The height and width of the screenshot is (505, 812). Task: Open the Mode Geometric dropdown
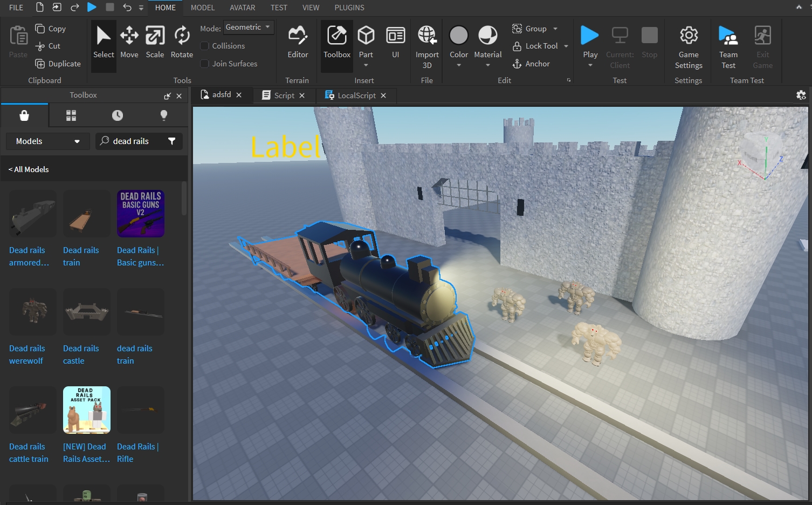click(x=249, y=27)
